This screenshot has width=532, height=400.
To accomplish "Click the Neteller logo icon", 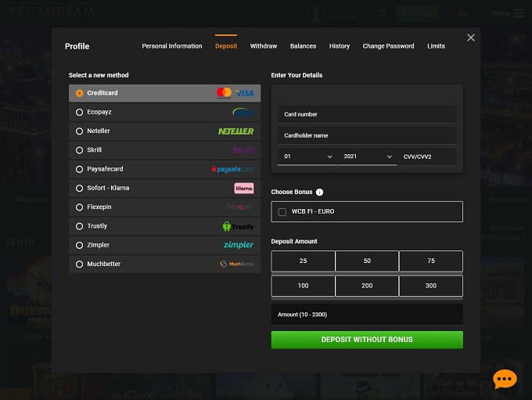I will (235, 132).
